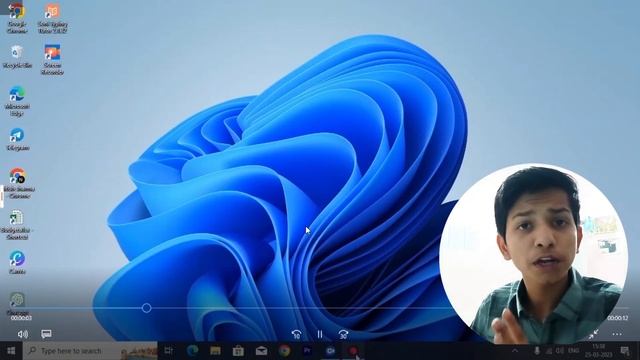Skip back 10 seconds
Viewport: 640px width, 360px height.
[296, 334]
